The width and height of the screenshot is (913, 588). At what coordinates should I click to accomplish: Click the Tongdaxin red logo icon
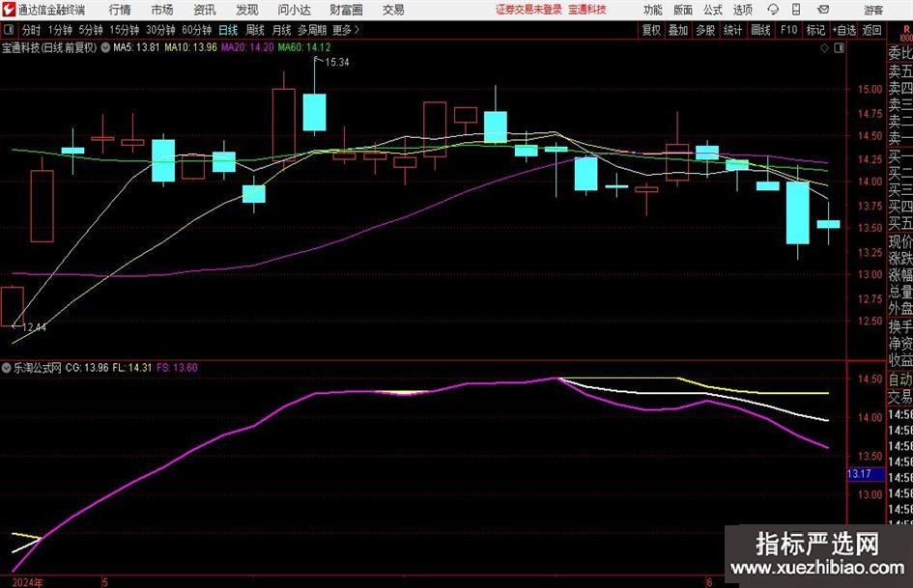coord(9,10)
